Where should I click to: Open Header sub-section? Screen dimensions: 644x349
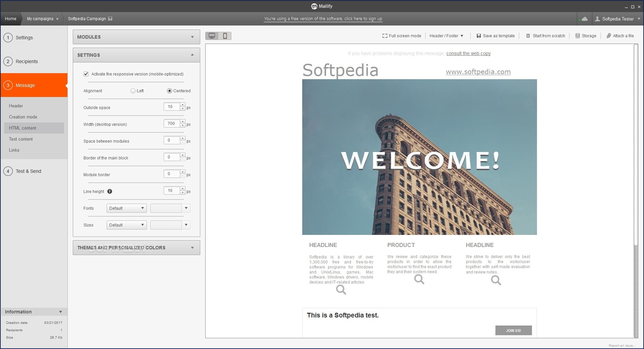[x=16, y=106]
